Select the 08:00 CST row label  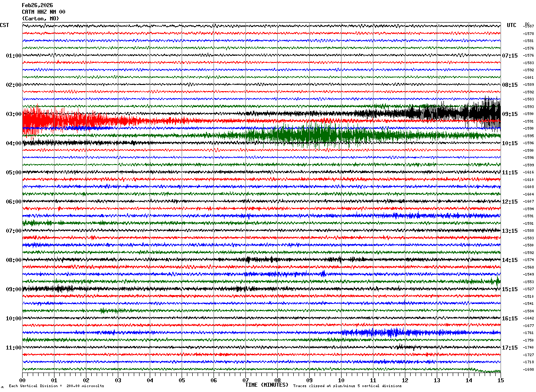pyautogui.click(x=14, y=260)
